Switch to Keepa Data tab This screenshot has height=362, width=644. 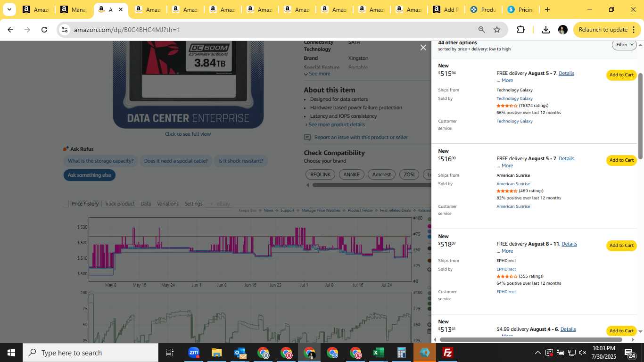pos(146,204)
